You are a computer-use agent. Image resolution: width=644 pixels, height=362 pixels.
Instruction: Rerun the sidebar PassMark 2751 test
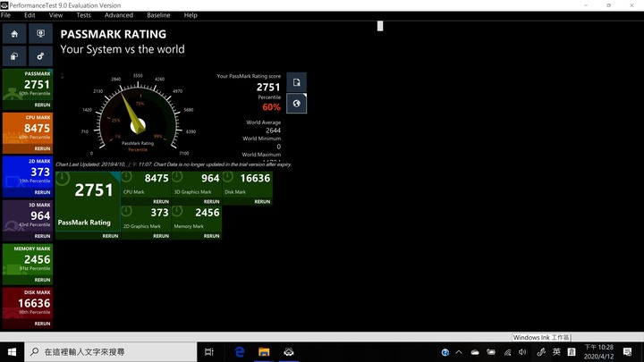point(42,105)
